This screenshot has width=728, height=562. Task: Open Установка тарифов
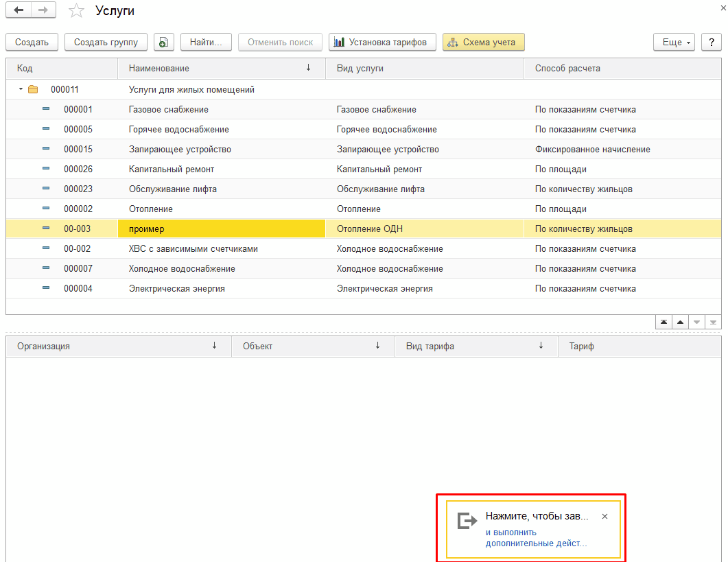382,43
